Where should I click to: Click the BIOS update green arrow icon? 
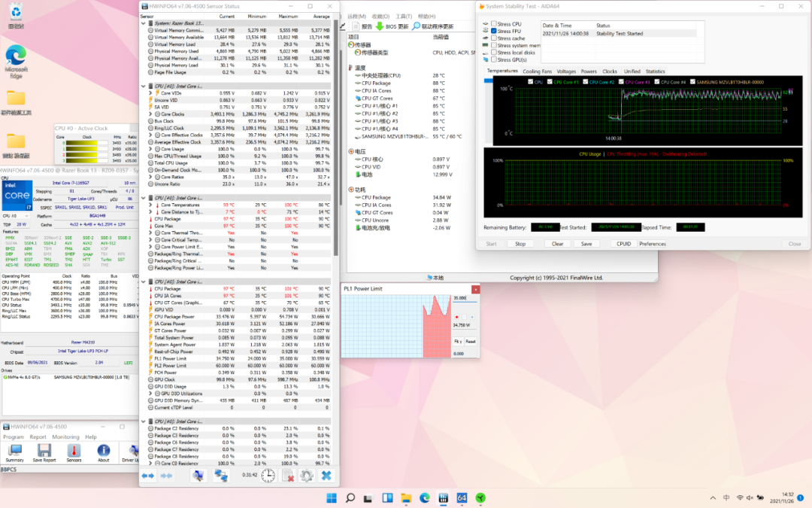click(x=380, y=26)
